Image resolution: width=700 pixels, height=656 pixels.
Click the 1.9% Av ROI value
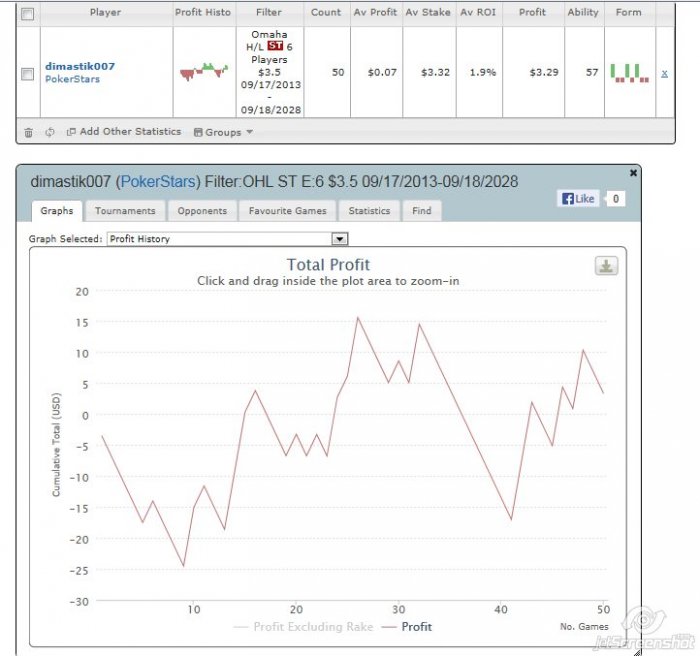[x=482, y=72]
